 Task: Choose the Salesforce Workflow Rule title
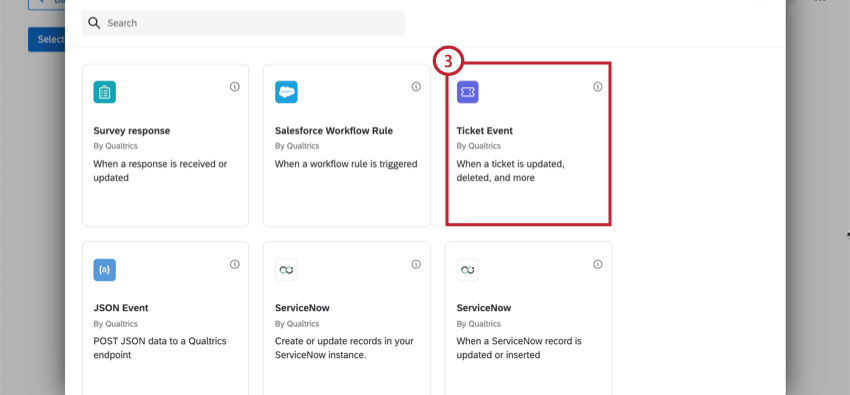click(x=334, y=131)
